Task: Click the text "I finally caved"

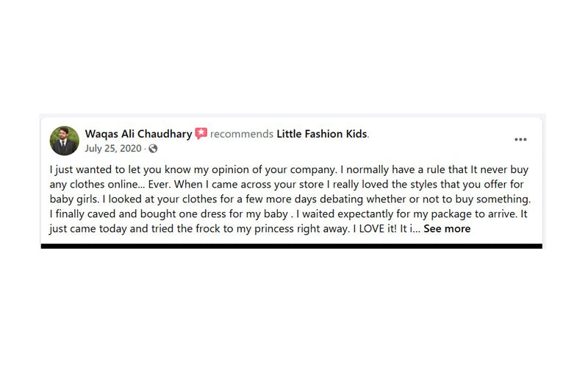Action: [x=83, y=214]
